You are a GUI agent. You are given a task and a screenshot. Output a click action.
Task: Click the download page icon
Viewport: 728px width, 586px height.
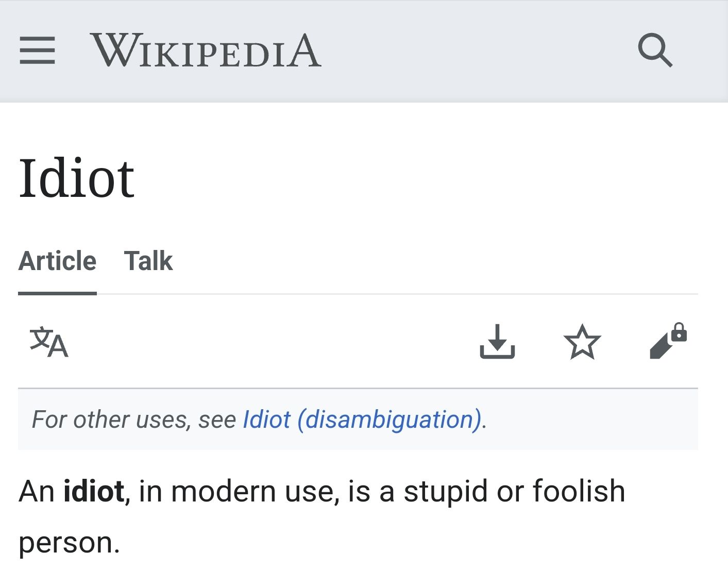497,341
